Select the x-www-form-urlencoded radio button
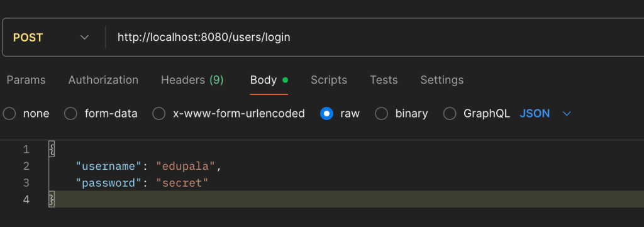Image resolution: width=644 pixels, height=227 pixels. [159, 114]
